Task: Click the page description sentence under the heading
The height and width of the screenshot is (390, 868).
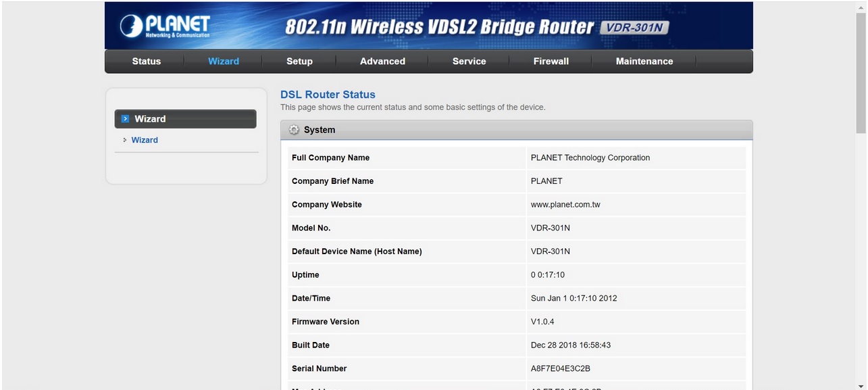Action: 413,107
